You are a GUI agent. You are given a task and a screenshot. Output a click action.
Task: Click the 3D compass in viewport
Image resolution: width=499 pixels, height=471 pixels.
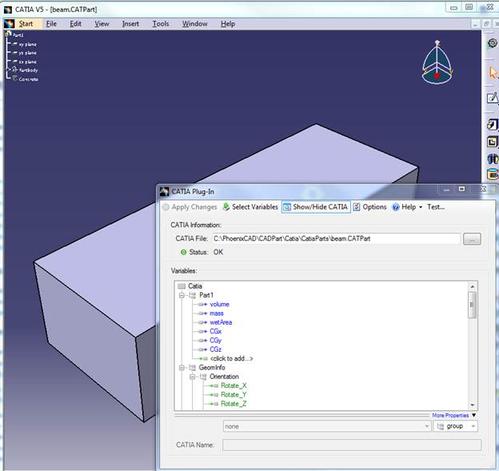pyautogui.click(x=437, y=63)
